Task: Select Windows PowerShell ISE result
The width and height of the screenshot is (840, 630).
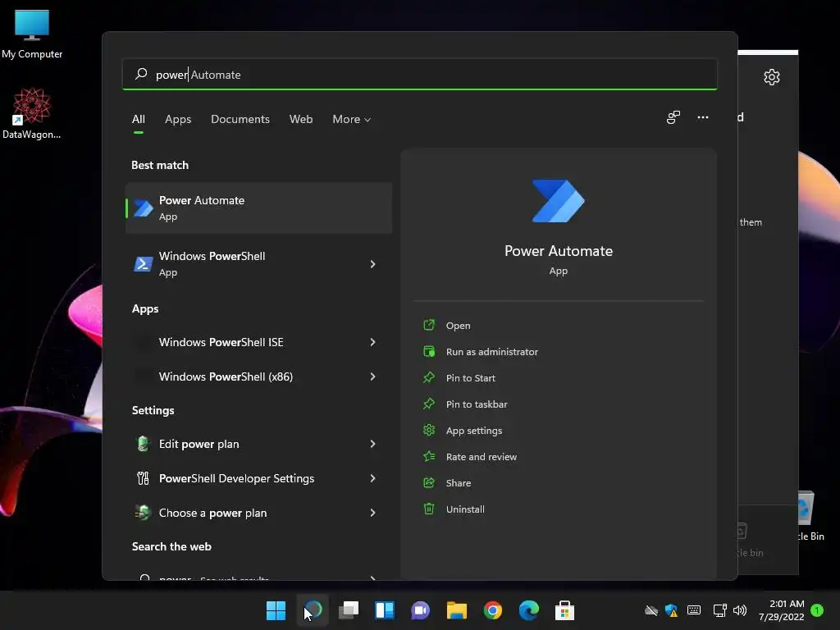Action: tap(258, 342)
